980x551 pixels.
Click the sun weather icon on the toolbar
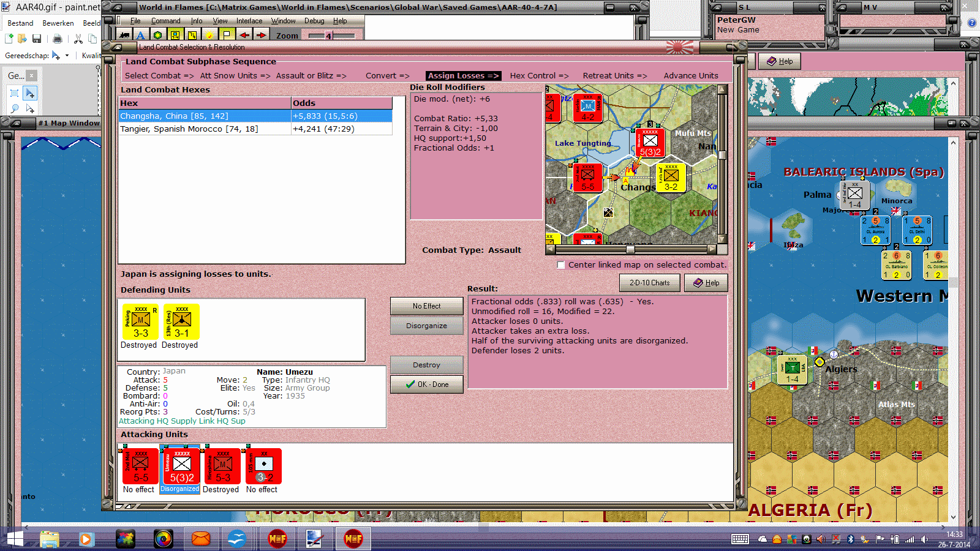[209, 35]
